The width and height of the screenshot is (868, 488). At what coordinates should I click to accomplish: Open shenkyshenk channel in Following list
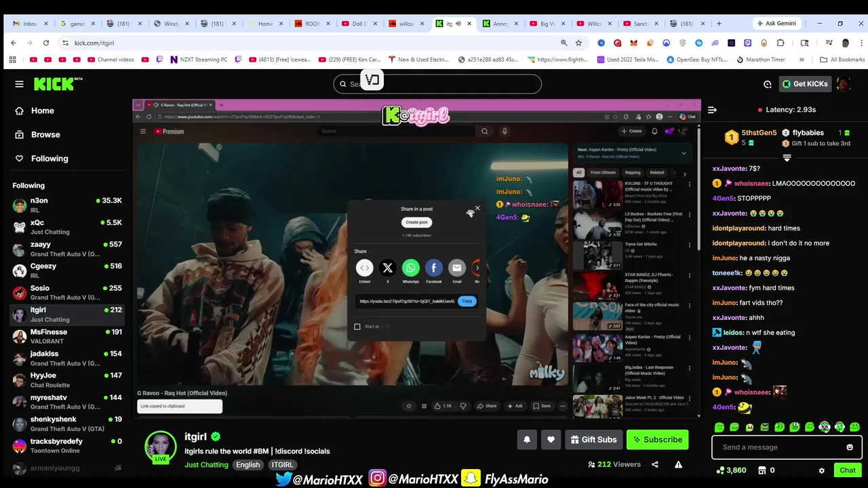tap(67, 424)
